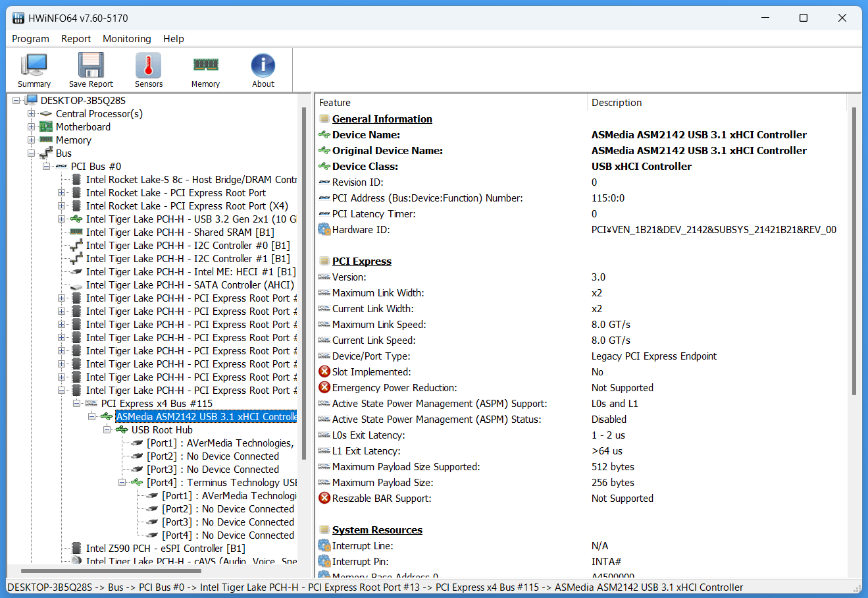This screenshot has width=868, height=598.
Task: Click the DESKTOP-3B5Q28S computer icon
Action: click(x=32, y=100)
